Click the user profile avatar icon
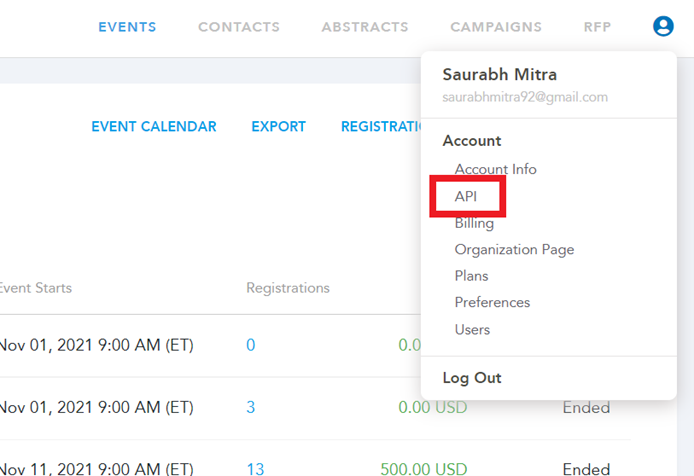The image size is (694, 476). (x=663, y=27)
